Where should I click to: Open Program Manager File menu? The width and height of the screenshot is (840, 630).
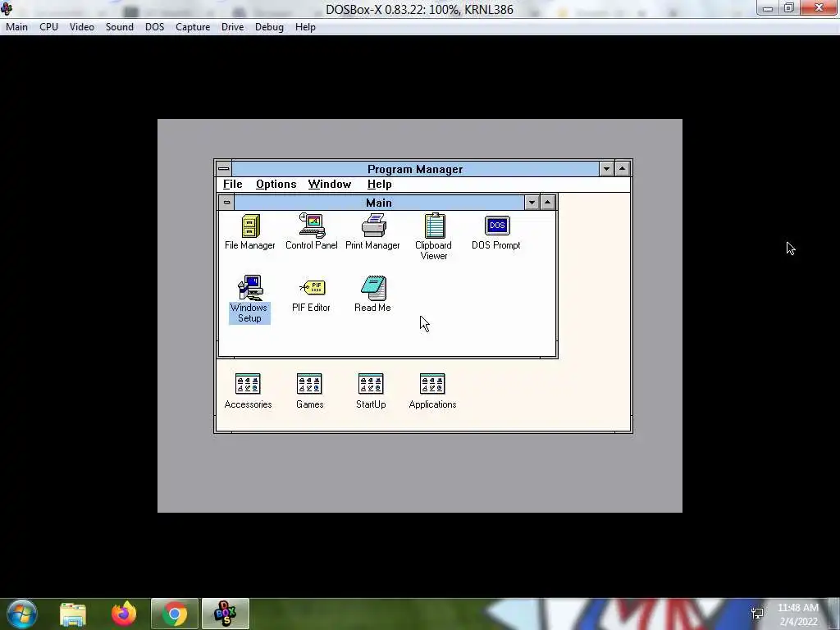pos(232,185)
